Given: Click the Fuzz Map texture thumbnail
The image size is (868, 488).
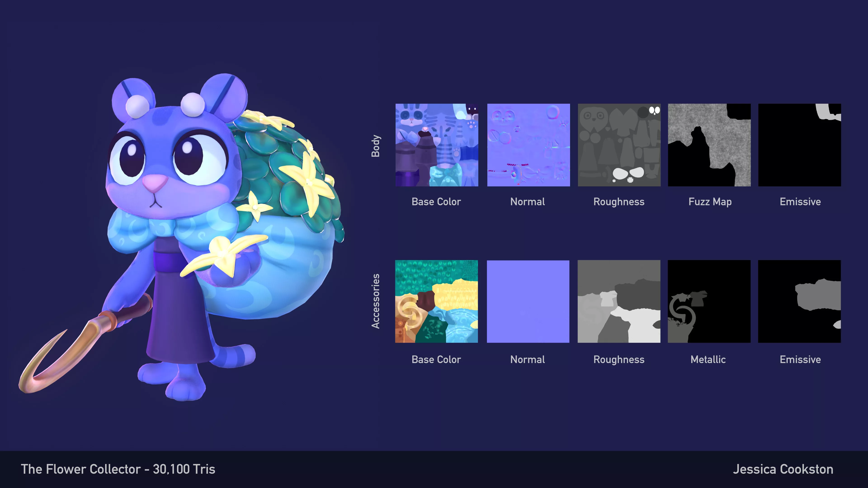Looking at the screenshot, I should point(709,145).
